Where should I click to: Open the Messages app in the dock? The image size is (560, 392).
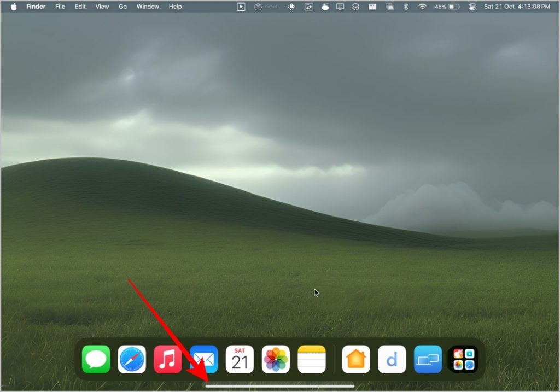click(x=96, y=359)
